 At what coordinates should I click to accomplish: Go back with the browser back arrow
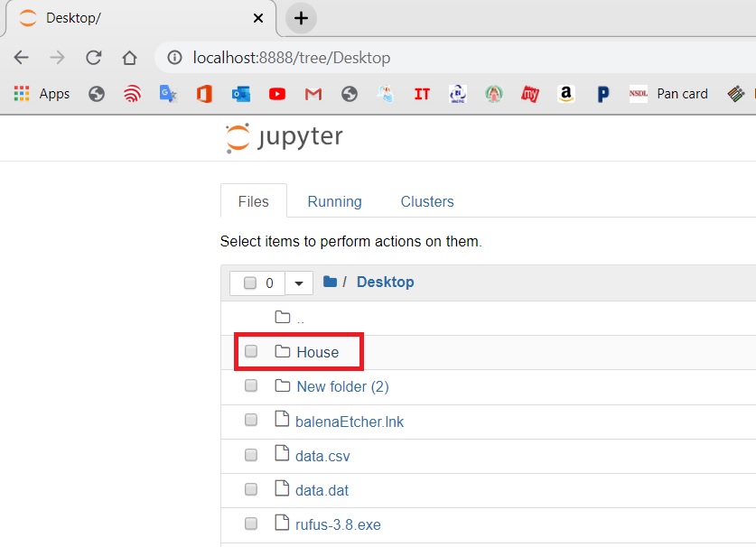tap(21, 58)
